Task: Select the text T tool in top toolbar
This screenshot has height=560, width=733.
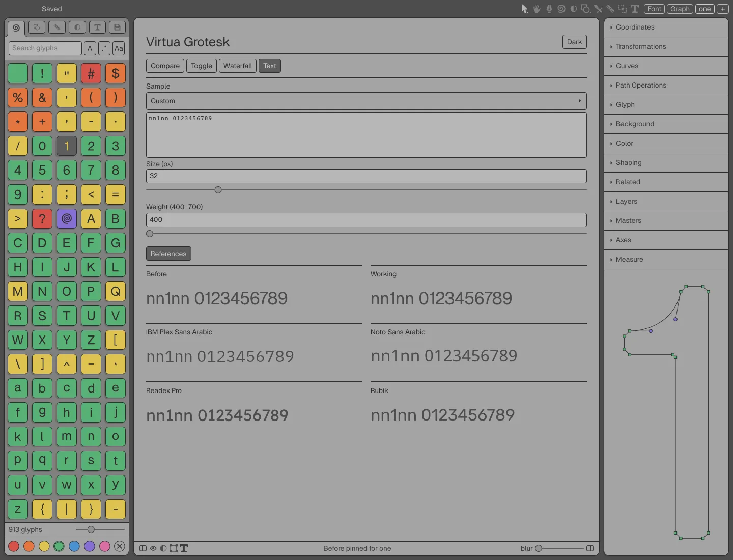Action: click(x=635, y=9)
